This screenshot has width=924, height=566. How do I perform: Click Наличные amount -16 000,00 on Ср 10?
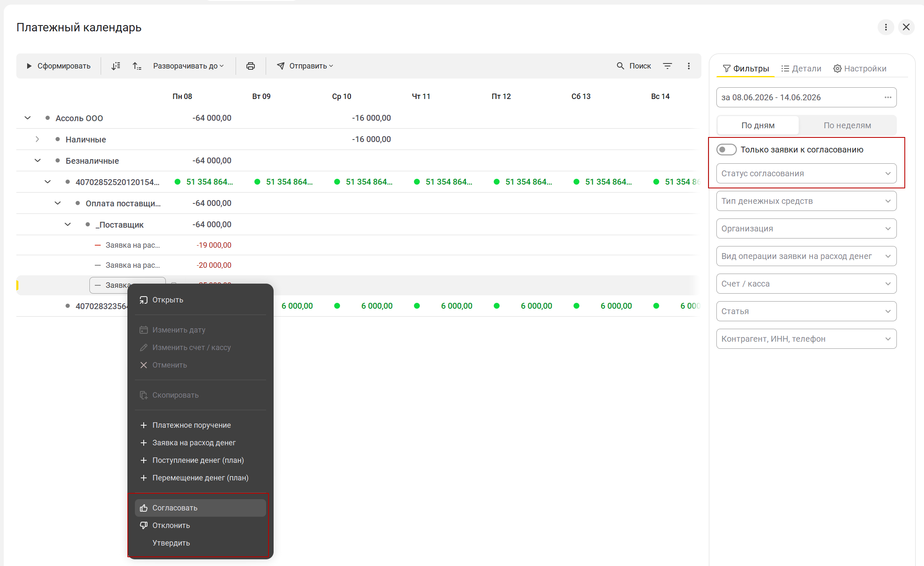[371, 139]
